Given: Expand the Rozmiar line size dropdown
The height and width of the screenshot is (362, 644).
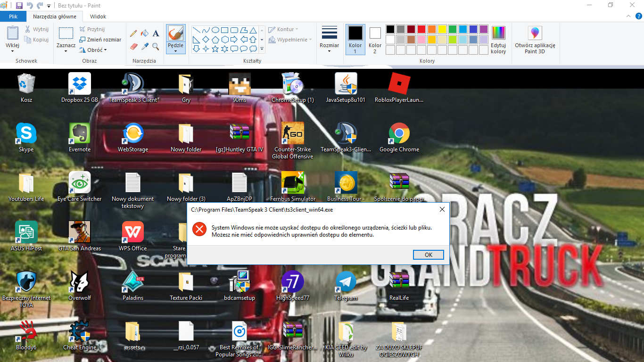Looking at the screenshot, I should (x=329, y=40).
